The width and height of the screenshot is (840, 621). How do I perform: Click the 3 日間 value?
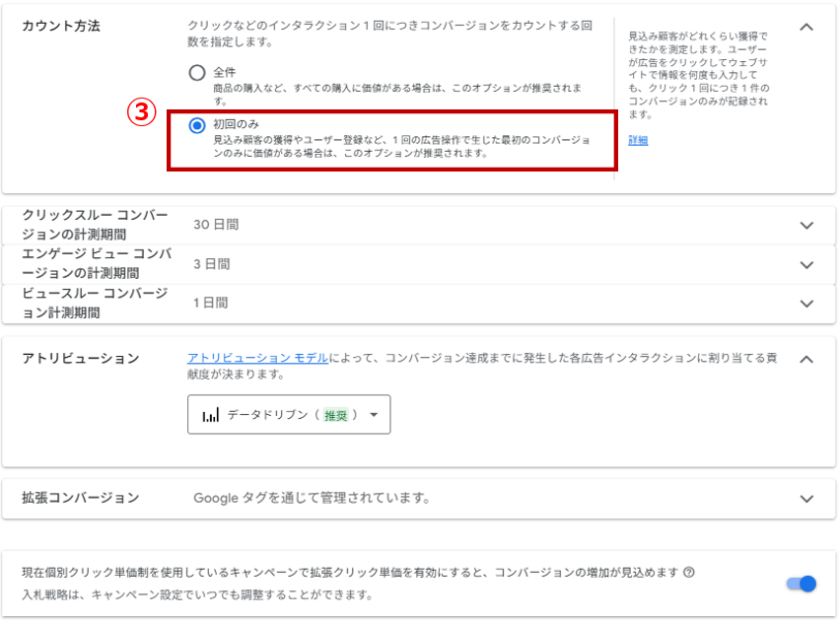pos(212,264)
